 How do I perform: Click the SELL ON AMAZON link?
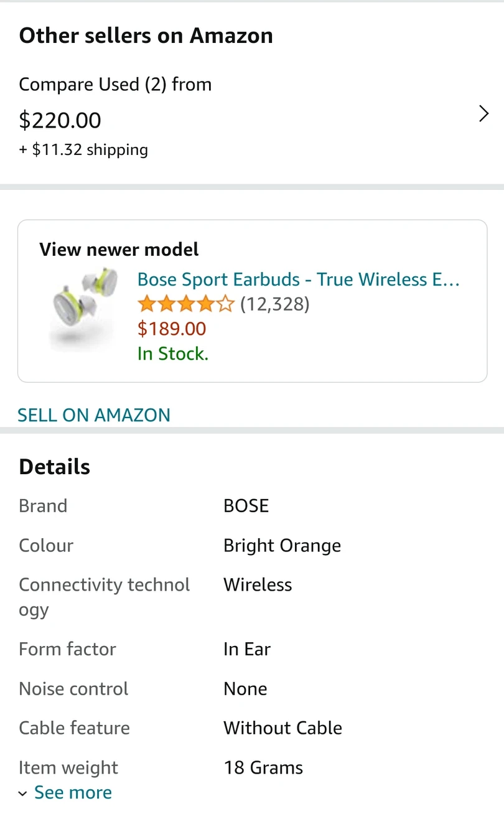click(x=94, y=415)
